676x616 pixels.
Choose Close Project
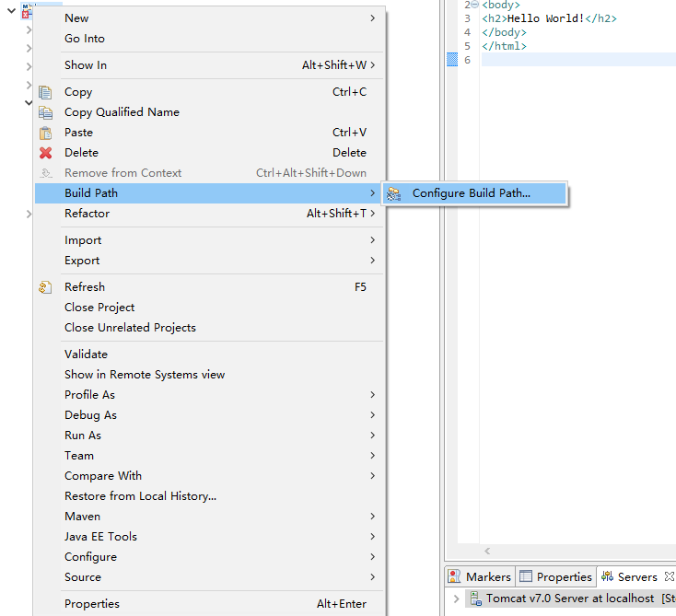pyautogui.click(x=209, y=308)
